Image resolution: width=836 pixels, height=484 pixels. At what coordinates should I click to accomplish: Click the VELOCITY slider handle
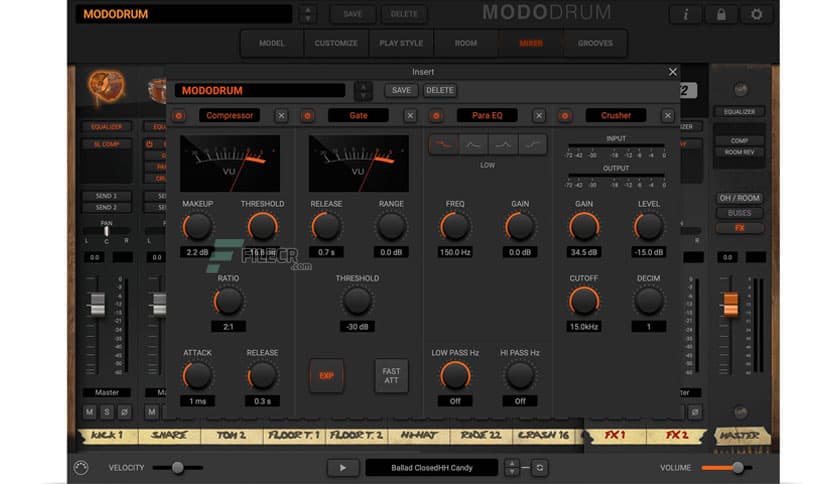click(178, 468)
